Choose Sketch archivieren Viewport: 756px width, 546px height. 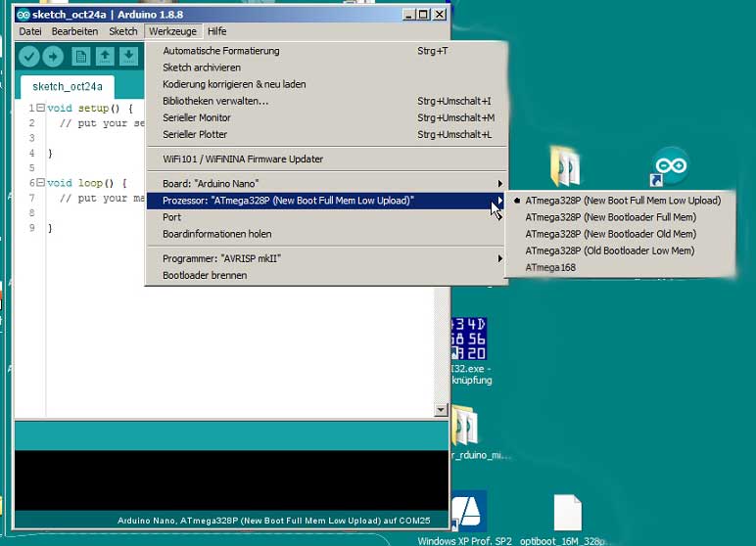[x=327, y=68]
